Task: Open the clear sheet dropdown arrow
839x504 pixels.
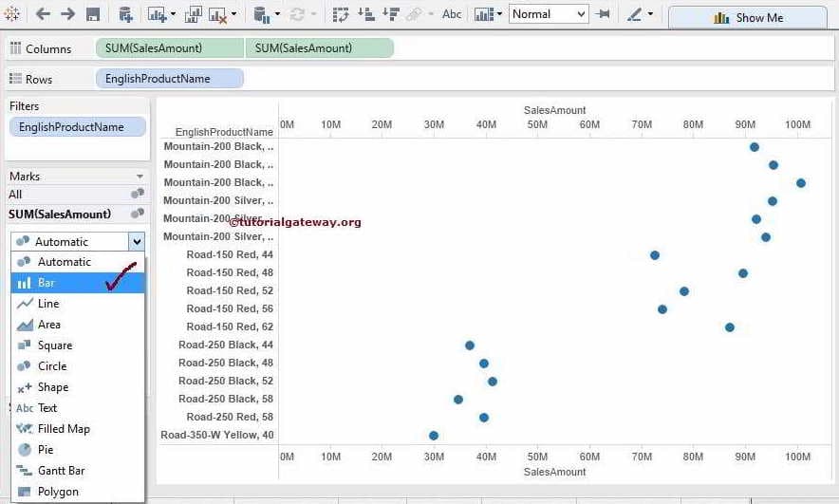Action: point(233,14)
